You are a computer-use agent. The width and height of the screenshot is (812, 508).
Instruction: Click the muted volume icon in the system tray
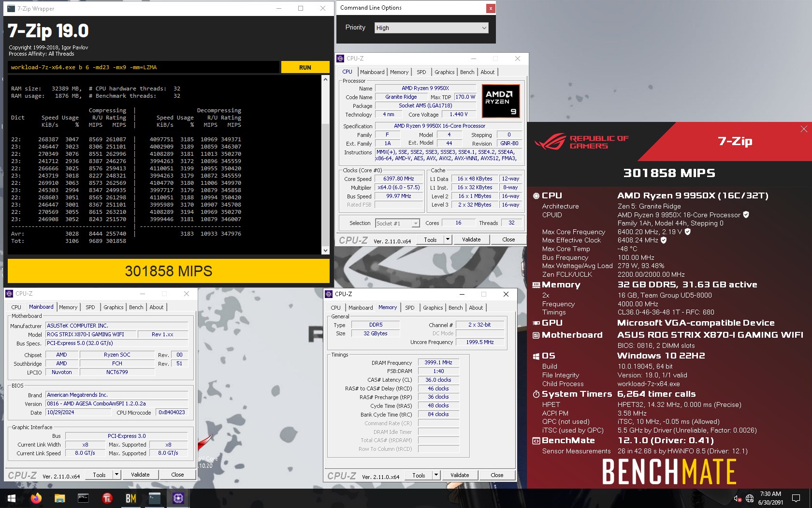738,498
